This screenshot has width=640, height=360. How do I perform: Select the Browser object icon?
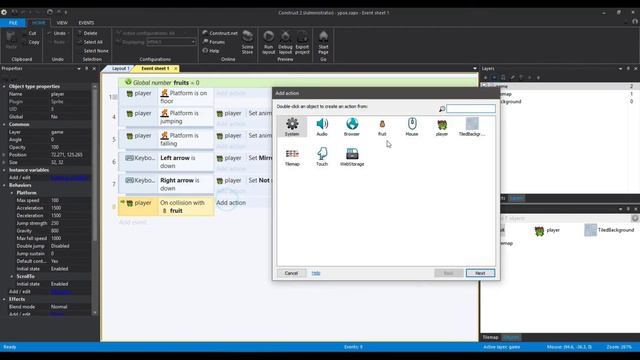352,127
